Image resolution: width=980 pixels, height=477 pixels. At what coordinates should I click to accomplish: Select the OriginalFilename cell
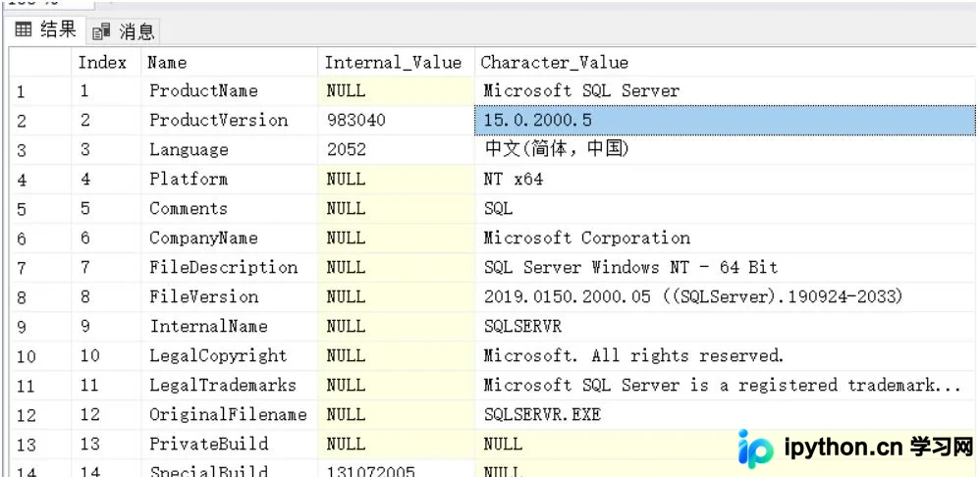(x=230, y=414)
